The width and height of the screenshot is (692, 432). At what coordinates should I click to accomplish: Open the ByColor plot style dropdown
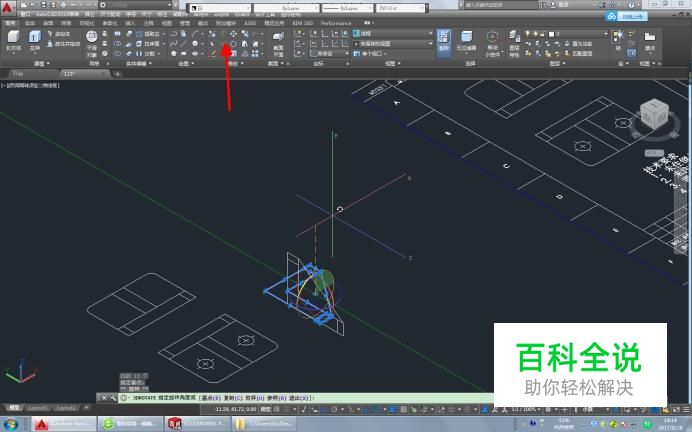[x=401, y=8]
